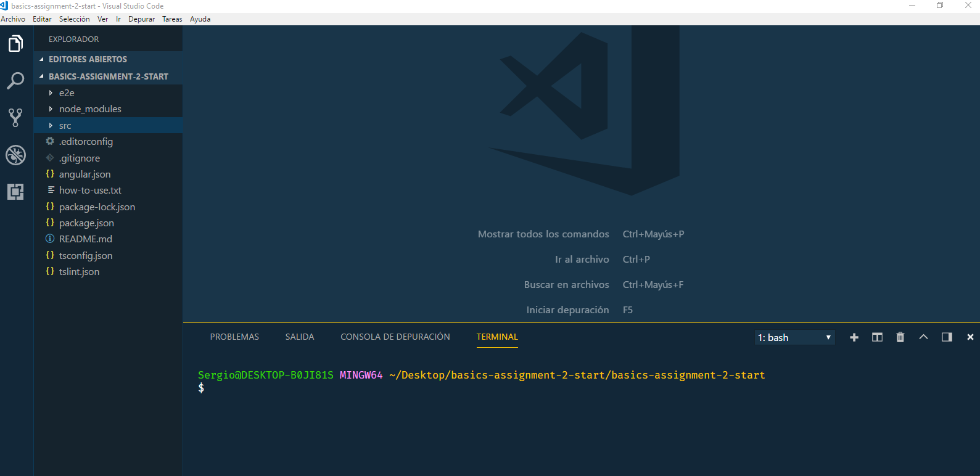Click the EXPLORADOR panel title

[74, 39]
